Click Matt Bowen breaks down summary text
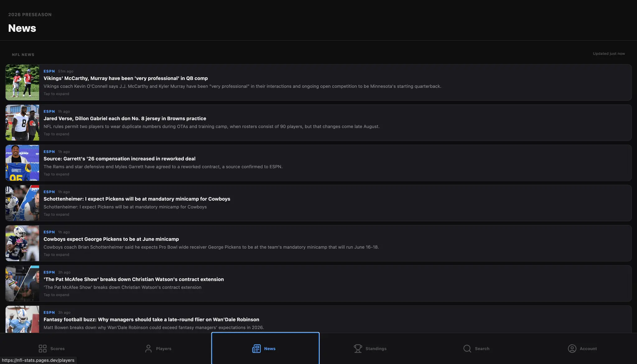Viewport: 637px width, 364px height. coord(154,328)
